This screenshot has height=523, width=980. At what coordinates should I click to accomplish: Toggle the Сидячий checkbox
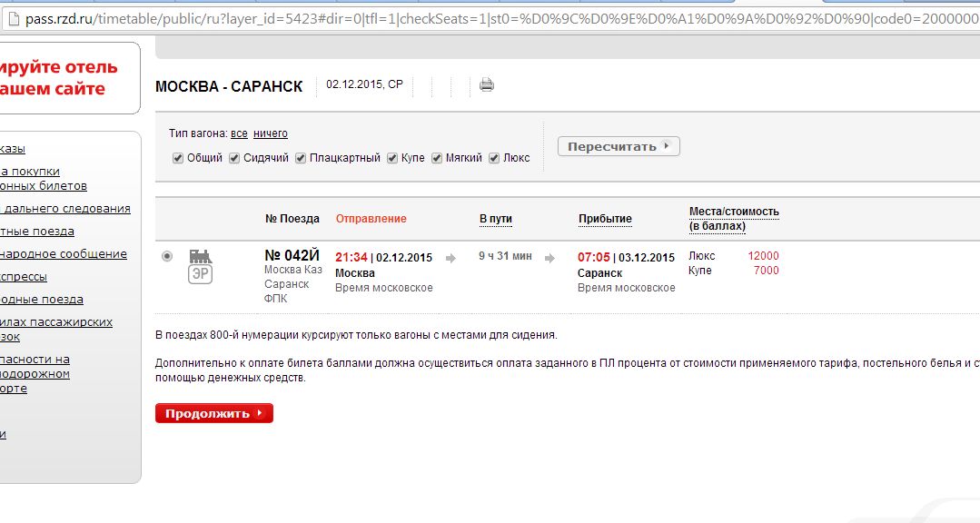click(234, 158)
